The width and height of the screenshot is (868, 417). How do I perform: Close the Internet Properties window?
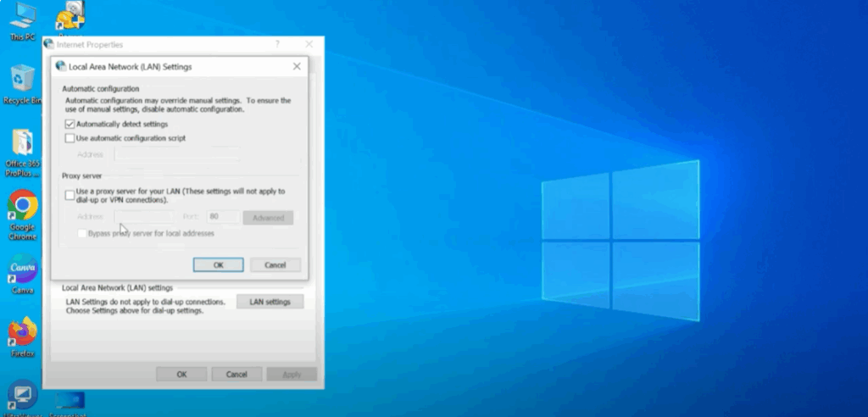point(309,44)
